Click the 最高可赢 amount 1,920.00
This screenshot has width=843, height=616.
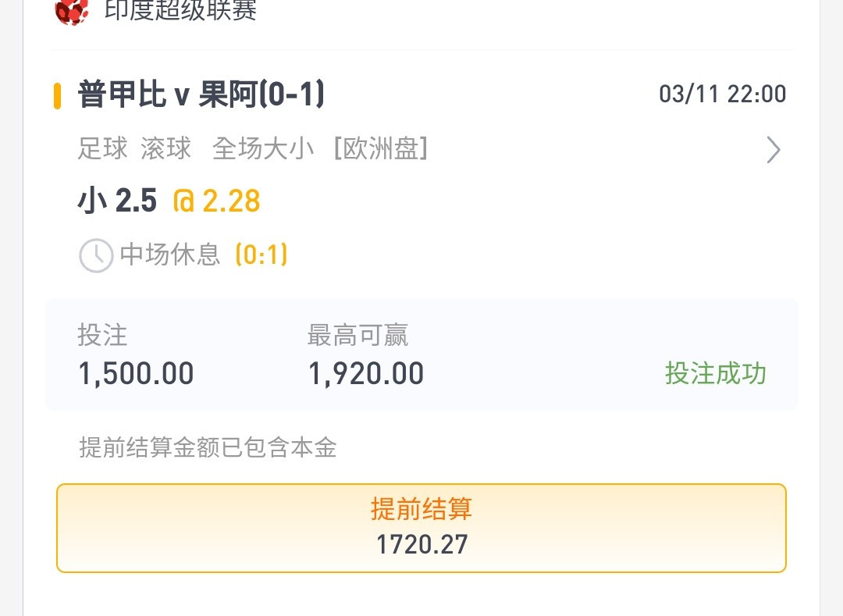click(x=366, y=373)
